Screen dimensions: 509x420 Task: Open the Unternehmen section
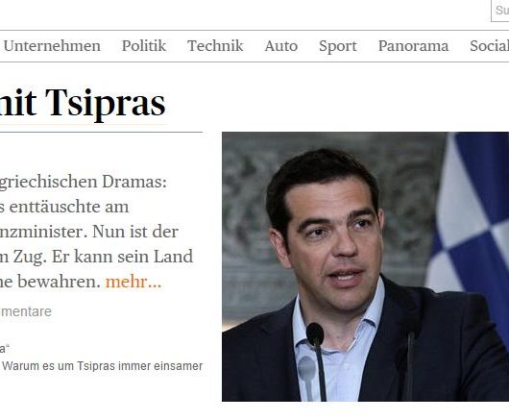[x=52, y=46]
